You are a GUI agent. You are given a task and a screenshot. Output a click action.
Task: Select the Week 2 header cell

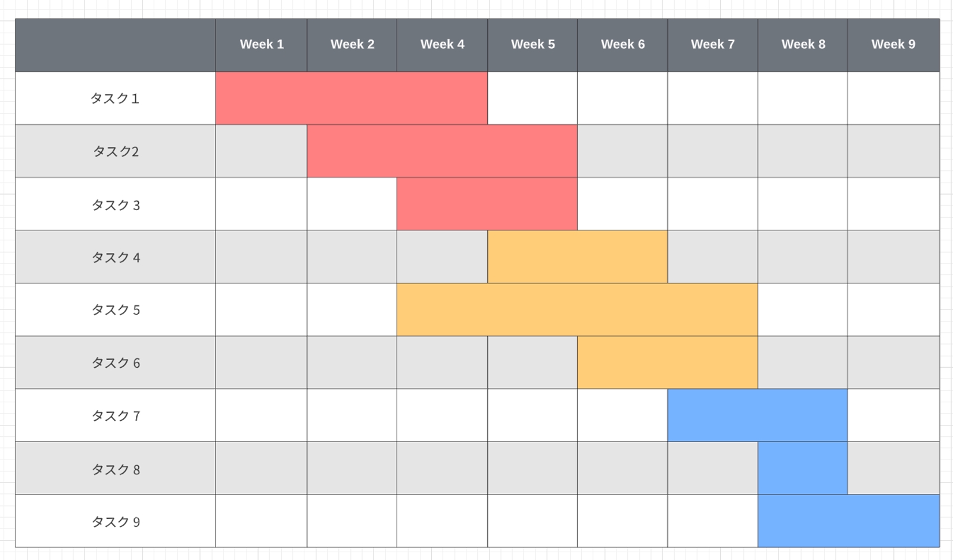(352, 45)
